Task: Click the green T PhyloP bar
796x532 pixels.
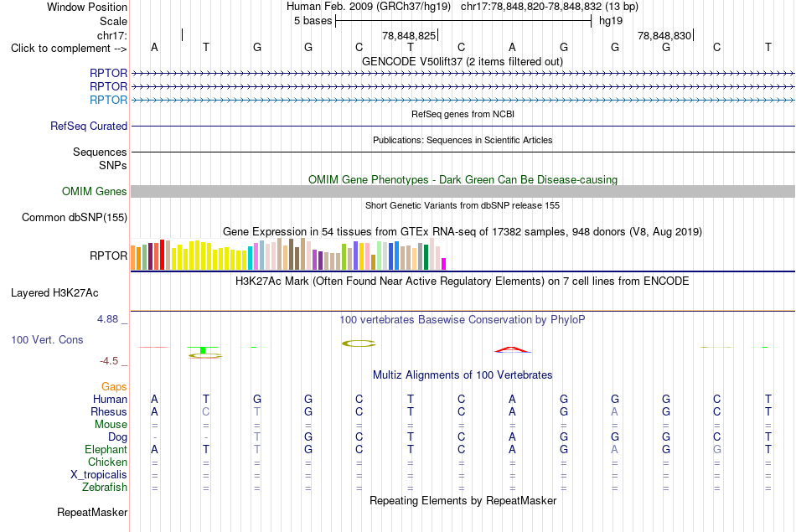Action: point(203,350)
